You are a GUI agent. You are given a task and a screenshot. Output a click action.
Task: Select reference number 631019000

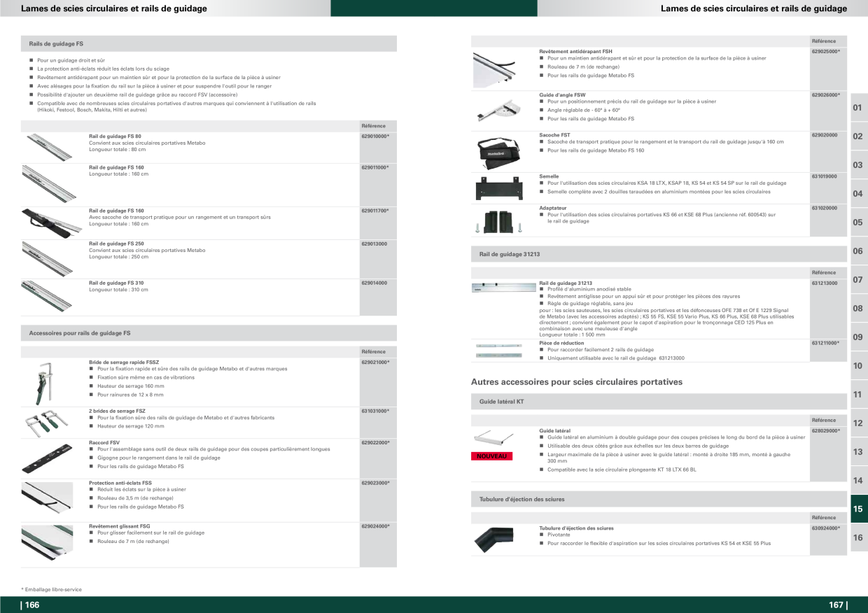pyautogui.click(x=825, y=176)
